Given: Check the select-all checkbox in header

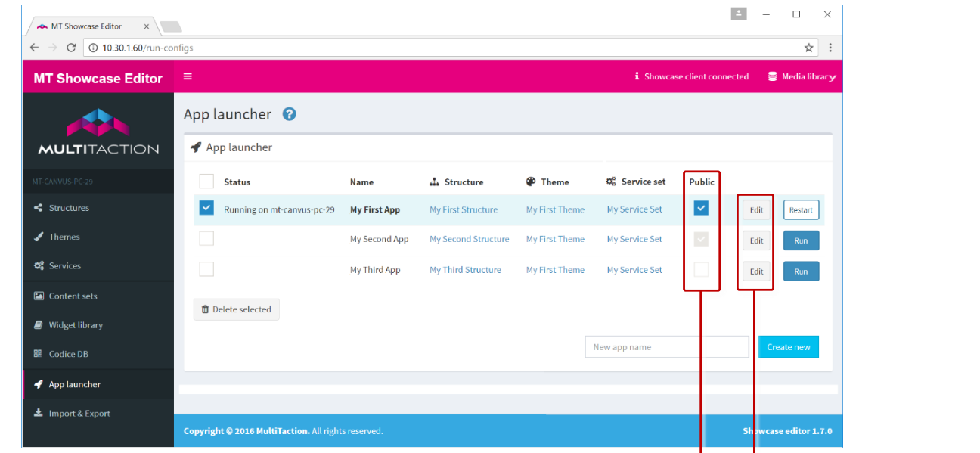Looking at the screenshot, I should 206,182.
